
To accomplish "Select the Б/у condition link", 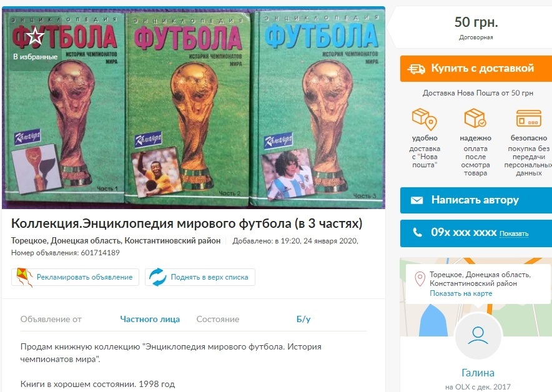I will click(303, 319).
